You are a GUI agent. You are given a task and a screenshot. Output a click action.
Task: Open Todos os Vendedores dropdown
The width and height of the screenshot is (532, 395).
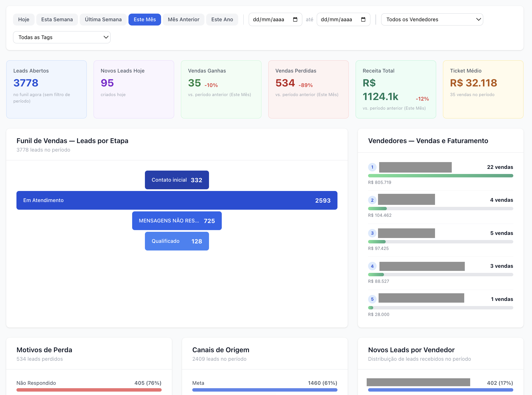click(x=432, y=20)
